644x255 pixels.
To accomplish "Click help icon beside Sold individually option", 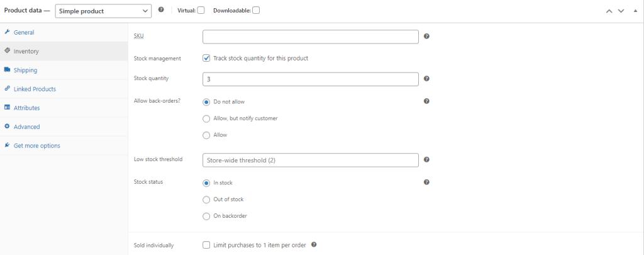I will [314, 245].
